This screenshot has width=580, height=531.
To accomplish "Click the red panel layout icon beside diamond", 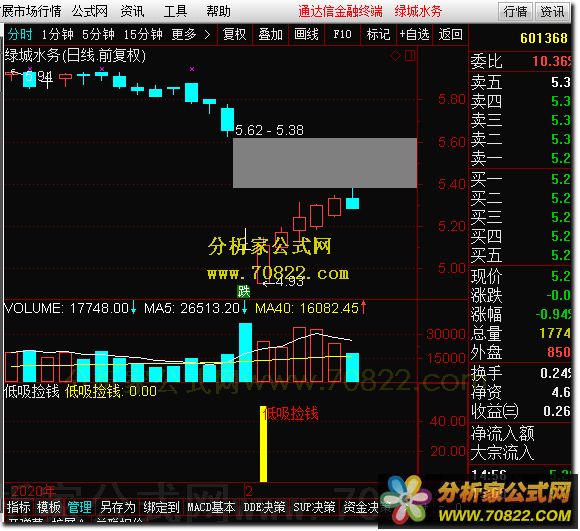I will (x=410, y=56).
